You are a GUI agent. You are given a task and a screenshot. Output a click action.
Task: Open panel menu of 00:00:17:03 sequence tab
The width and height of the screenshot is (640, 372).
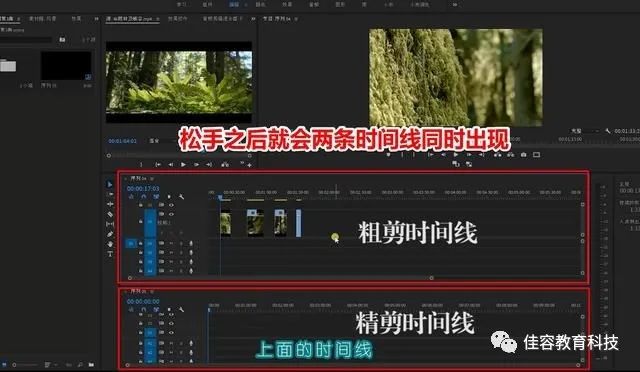coord(151,178)
